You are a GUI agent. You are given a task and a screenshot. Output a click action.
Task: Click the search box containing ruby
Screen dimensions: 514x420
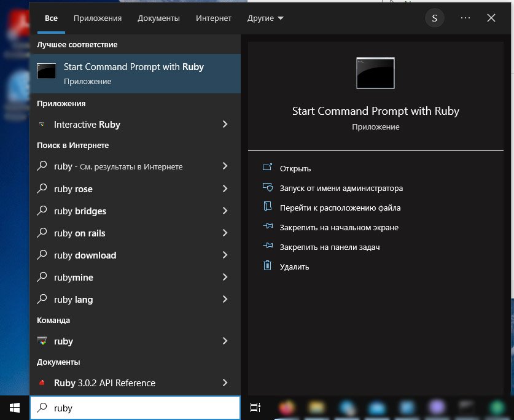(x=135, y=408)
